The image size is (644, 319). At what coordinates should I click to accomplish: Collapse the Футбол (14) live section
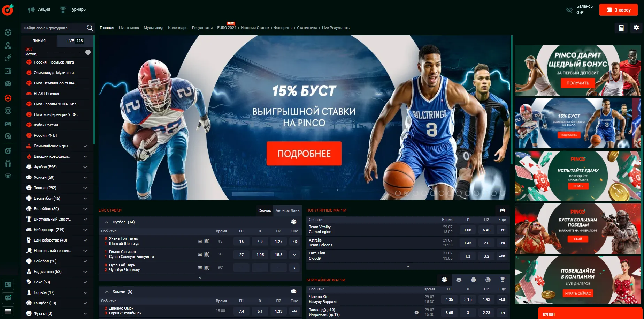click(107, 222)
